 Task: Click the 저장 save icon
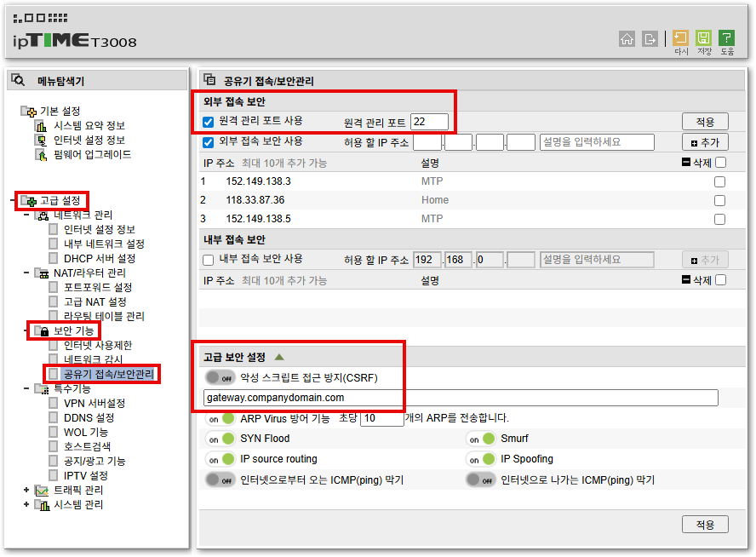(704, 38)
